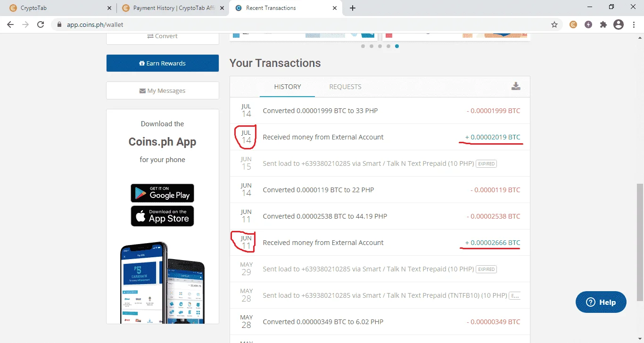Click EXPIRED badge on May 29 transaction

pyautogui.click(x=486, y=269)
